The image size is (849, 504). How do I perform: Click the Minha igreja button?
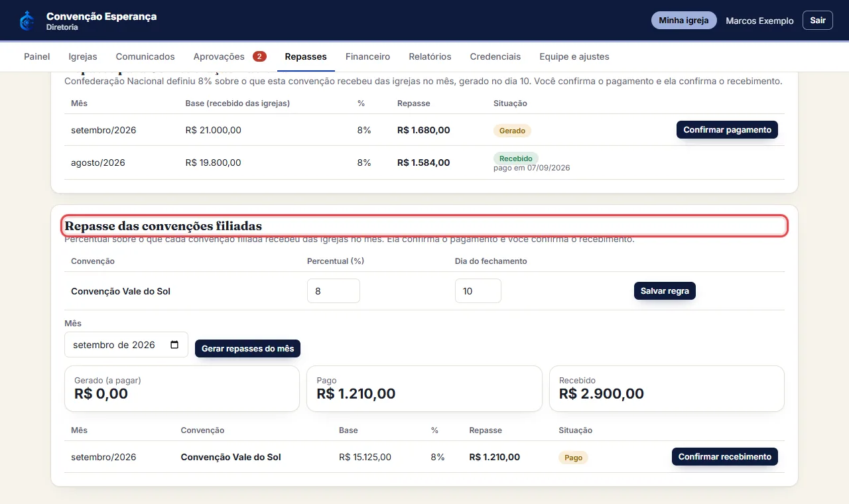[684, 21]
